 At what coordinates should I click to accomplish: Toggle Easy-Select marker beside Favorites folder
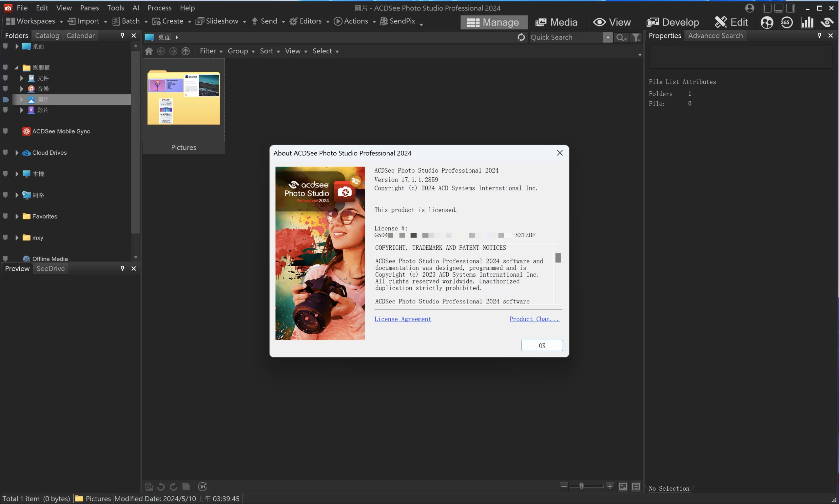[x=6, y=216]
